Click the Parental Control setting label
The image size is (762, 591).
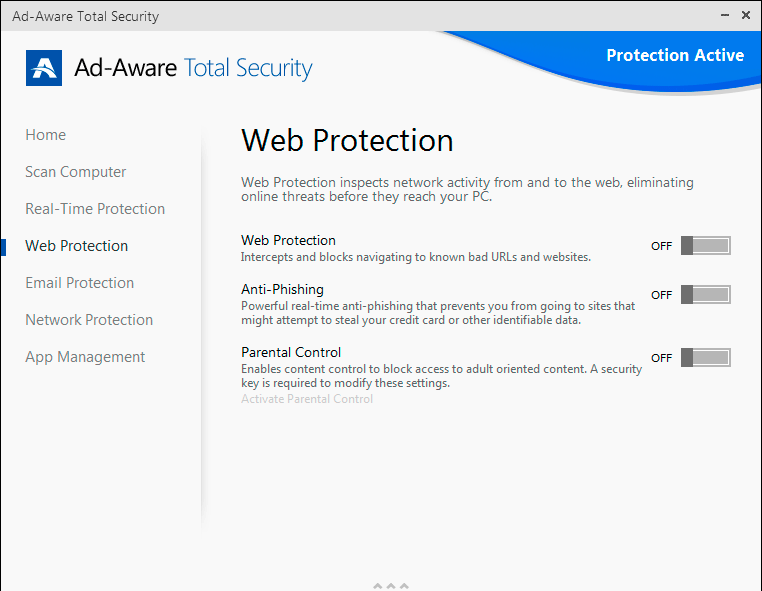pos(291,352)
